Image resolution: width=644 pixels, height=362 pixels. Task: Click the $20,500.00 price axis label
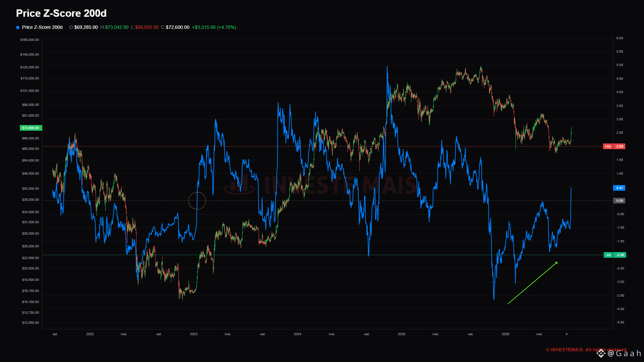point(31,268)
